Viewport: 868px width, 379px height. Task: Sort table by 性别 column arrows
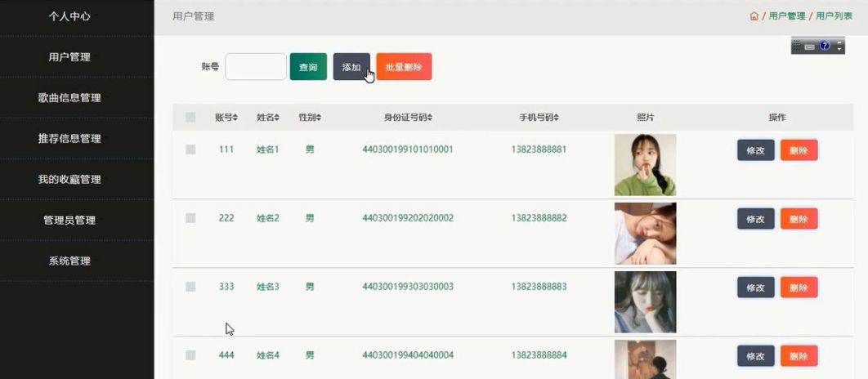[318, 118]
